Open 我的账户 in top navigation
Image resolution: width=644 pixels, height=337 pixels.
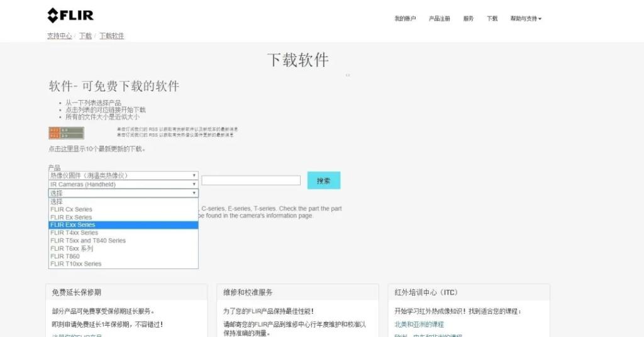405,18
